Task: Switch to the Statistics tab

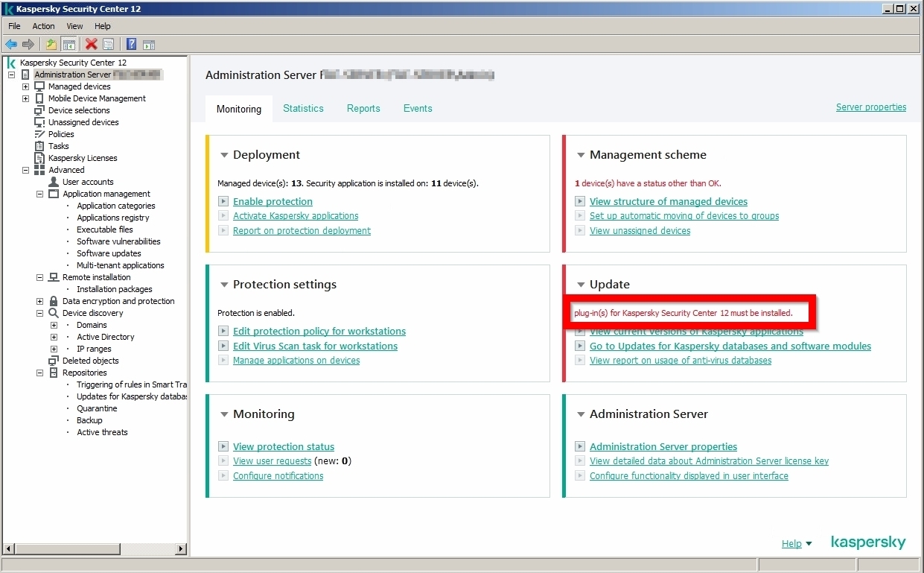Action: pyautogui.click(x=303, y=108)
